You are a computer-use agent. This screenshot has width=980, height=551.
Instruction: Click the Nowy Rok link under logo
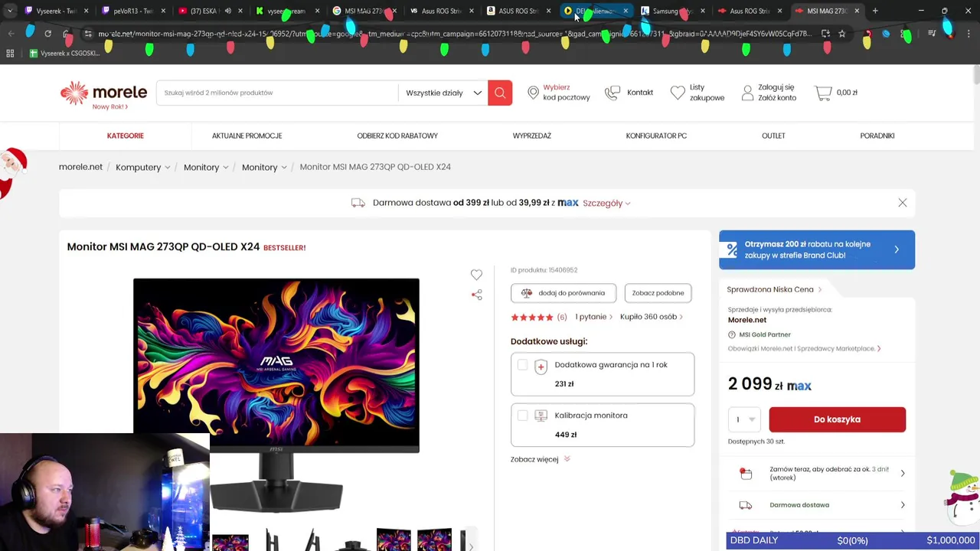(109, 107)
